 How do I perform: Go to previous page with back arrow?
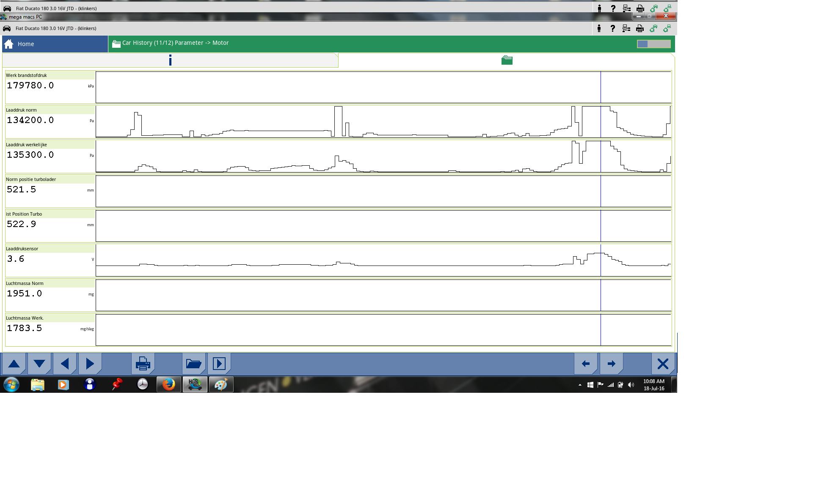click(x=586, y=364)
